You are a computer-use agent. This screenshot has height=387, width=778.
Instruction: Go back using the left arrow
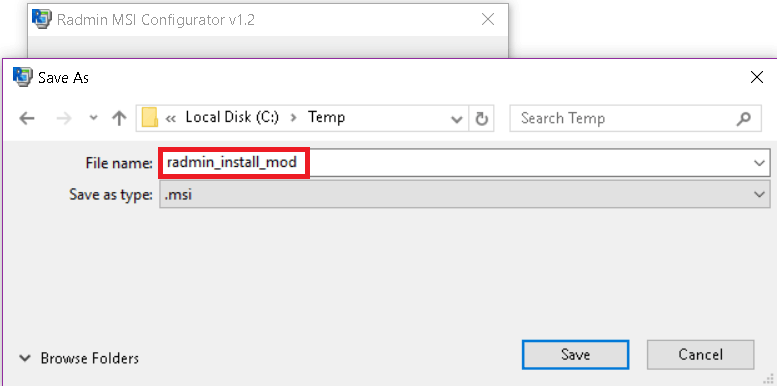tap(27, 119)
